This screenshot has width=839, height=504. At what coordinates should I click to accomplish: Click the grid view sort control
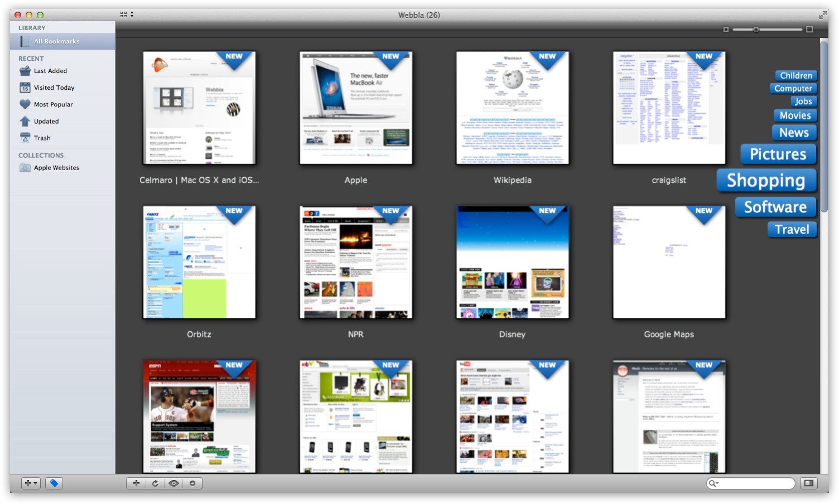coord(124,14)
